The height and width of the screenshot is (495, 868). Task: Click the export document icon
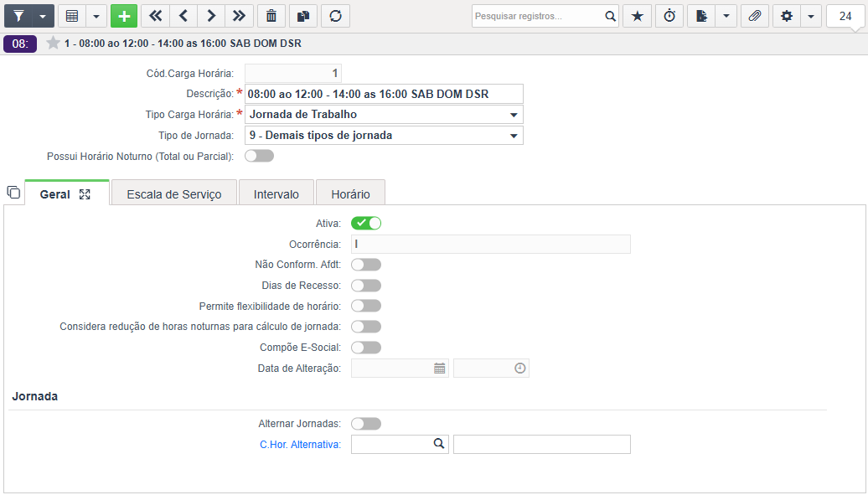tap(701, 16)
